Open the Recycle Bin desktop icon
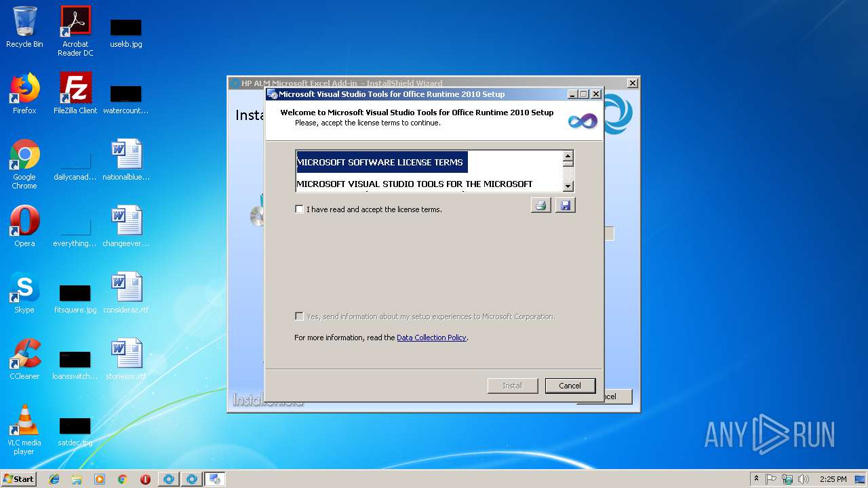Image resolution: width=868 pixels, height=488 pixels. [x=24, y=28]
